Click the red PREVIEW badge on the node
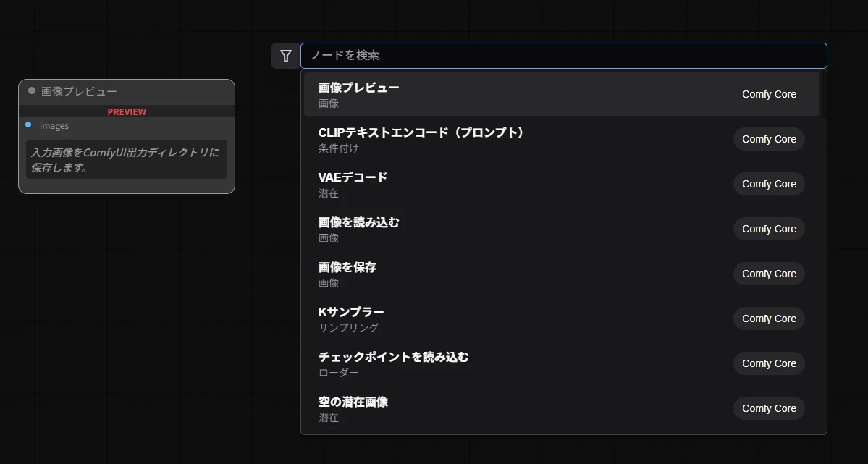The image size is (868, 464). [x=127, y=111]
